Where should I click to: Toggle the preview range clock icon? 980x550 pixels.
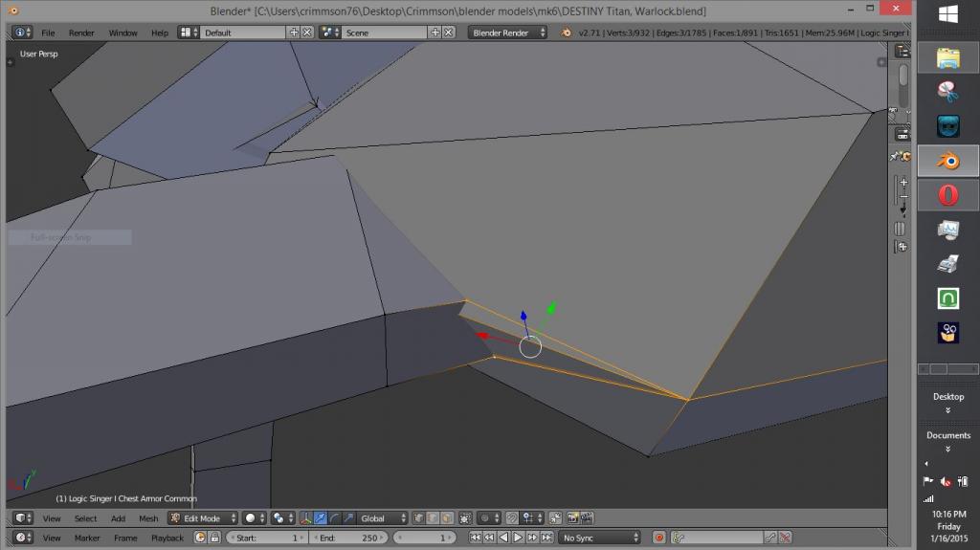pos(200,538)
